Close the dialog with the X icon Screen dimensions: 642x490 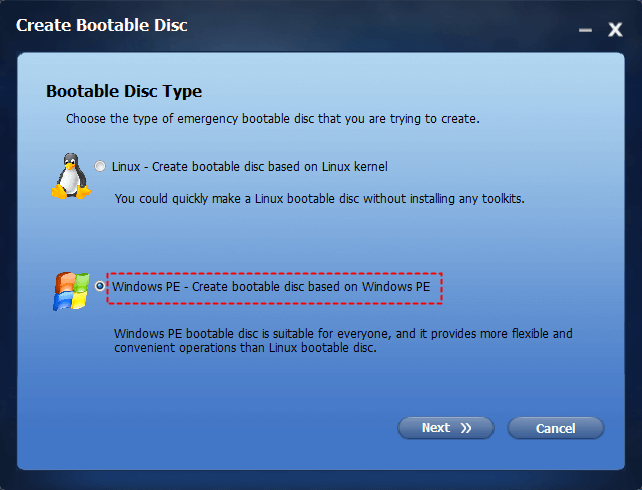coord(615,29)
